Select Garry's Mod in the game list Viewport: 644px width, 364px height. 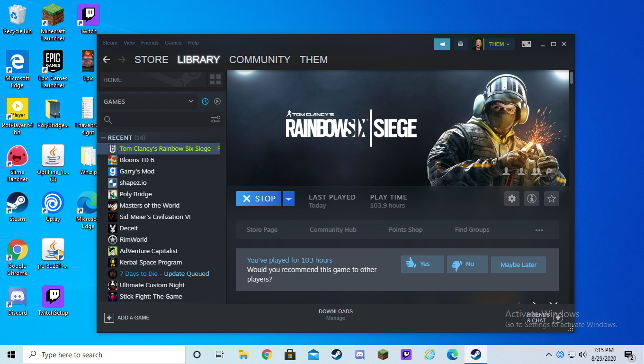(159, 172)
